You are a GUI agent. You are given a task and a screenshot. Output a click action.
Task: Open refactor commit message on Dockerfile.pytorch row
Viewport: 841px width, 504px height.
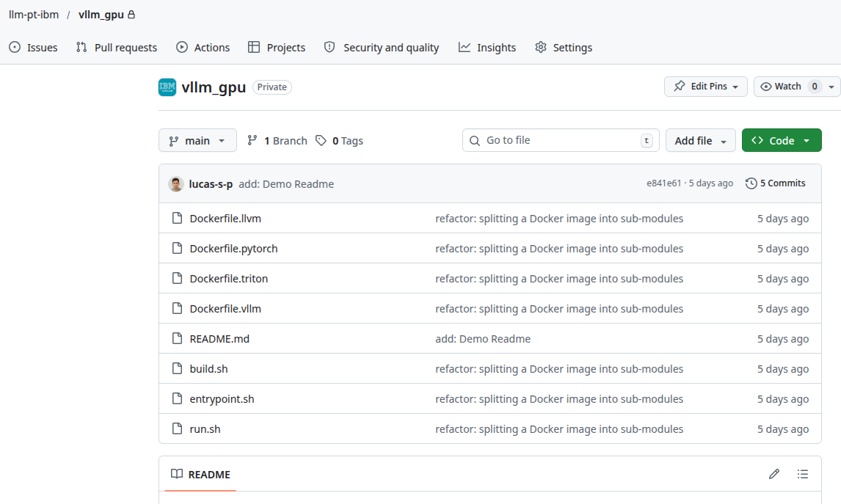pos(559,248)
